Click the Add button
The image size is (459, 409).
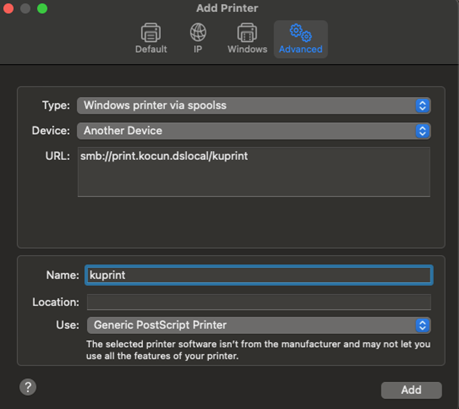point(411,390)
